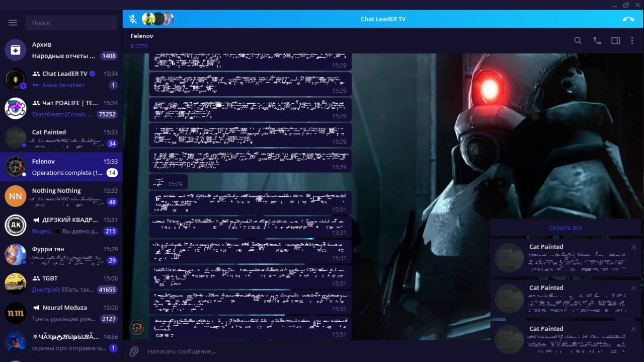Click verified badge next to Chat LeadER TV

point(93,74)
